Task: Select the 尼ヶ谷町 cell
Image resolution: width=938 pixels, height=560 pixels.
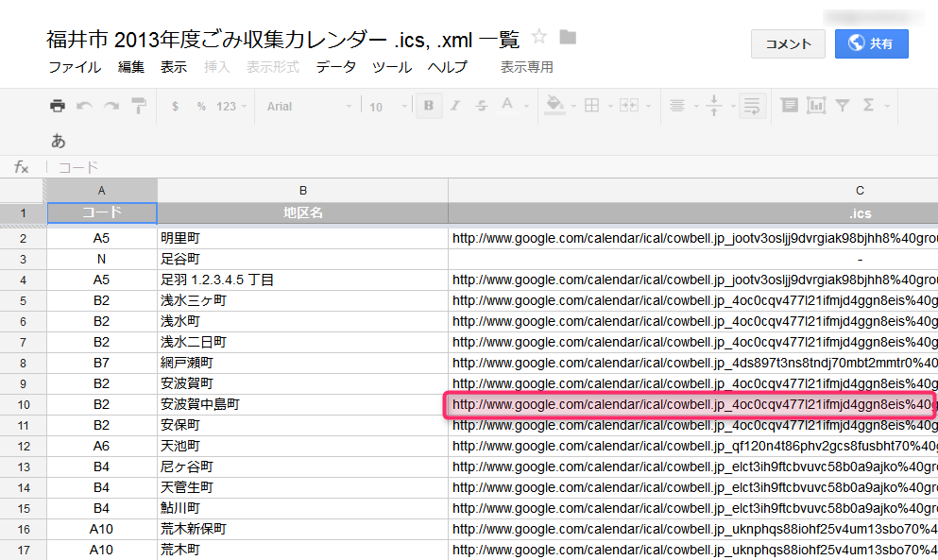Action: coord(302,467)
